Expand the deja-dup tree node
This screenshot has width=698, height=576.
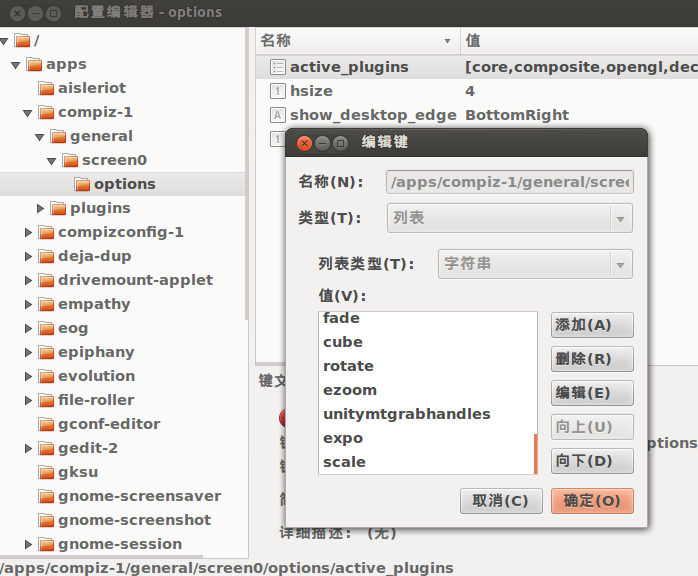click(28, 256)
